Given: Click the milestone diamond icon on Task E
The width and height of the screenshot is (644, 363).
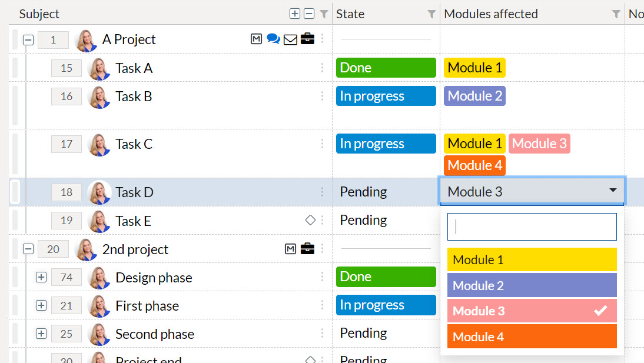Looking at the screenshot, I should point(310,220).
